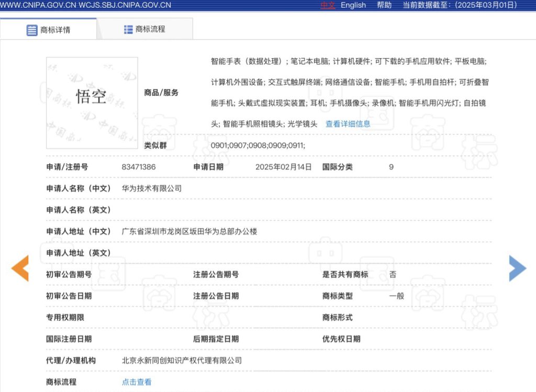This screenshot has height=392, width=536.
Task: Click the WWW.CNIPA.GOV.CN header text
Action: pyautogui.click(x=38, y=5)
